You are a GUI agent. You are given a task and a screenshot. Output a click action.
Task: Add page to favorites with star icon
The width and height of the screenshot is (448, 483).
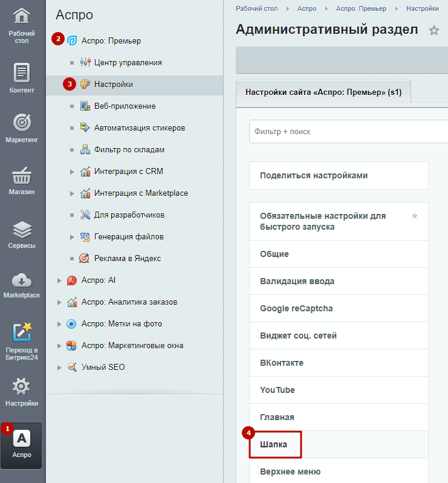click(434, 30)
